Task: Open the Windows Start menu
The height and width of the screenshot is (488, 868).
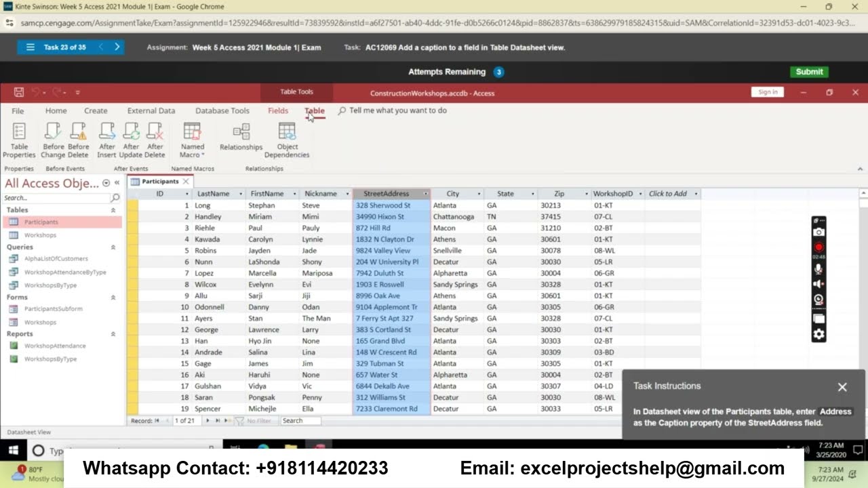Action: [x=14, y=450]
